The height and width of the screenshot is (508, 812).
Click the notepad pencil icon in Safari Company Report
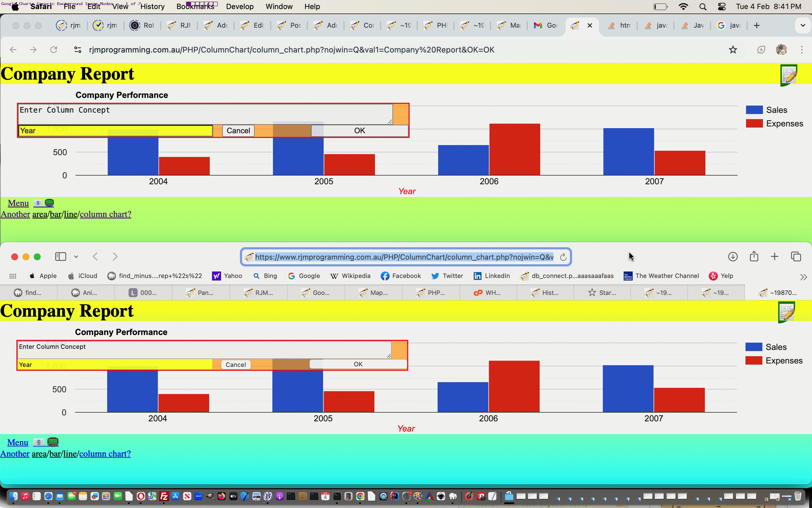click(x=787, y=312)
